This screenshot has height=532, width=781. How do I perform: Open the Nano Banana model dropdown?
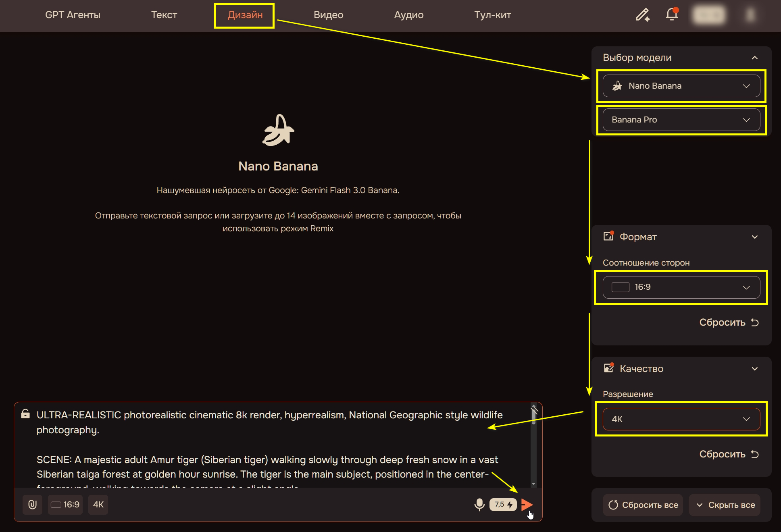point(681,86)
